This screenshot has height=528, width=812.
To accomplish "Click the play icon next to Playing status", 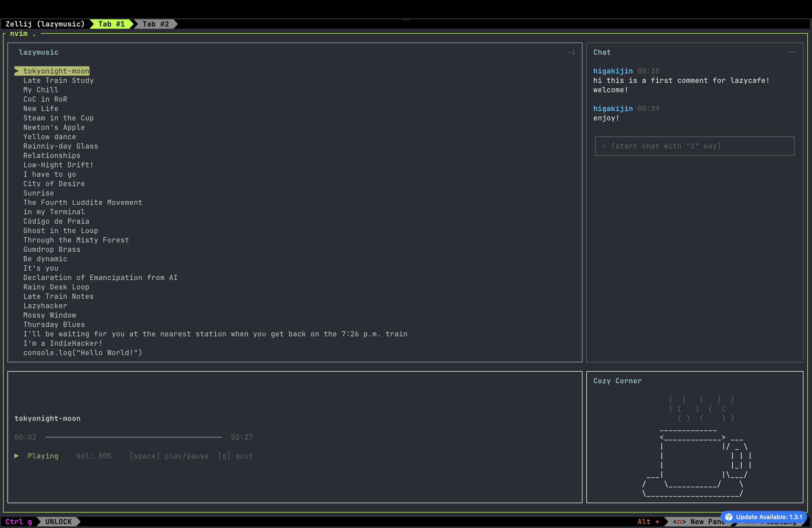I will pos(16,456).
